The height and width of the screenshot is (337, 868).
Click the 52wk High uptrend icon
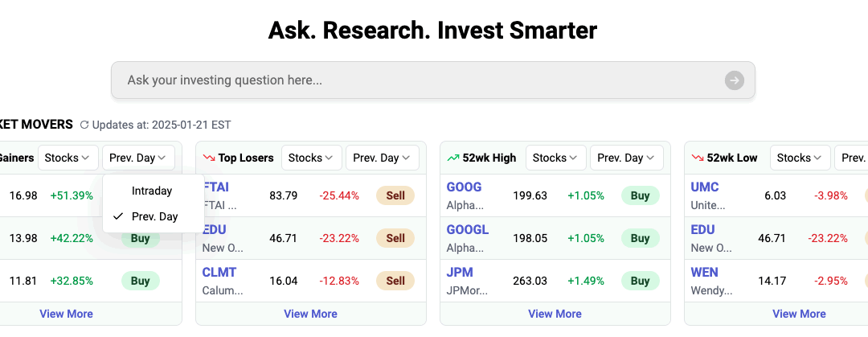(453, 158)
